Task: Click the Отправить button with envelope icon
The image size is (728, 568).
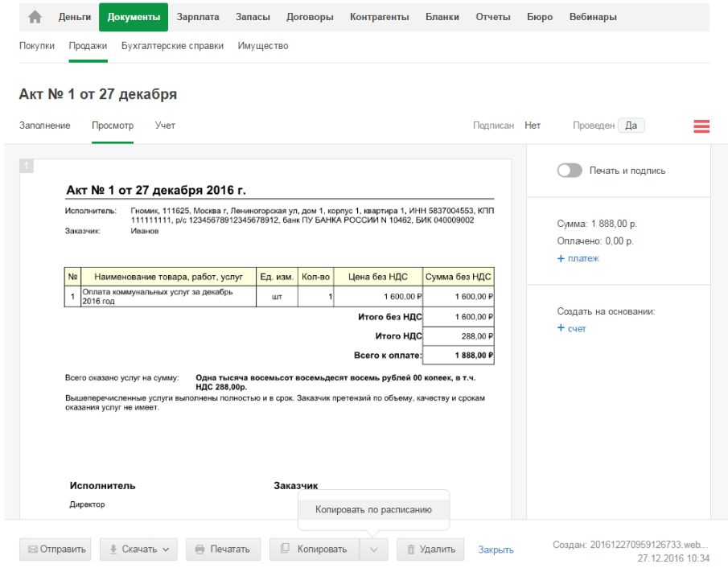Action: click(x=56, y=549)
